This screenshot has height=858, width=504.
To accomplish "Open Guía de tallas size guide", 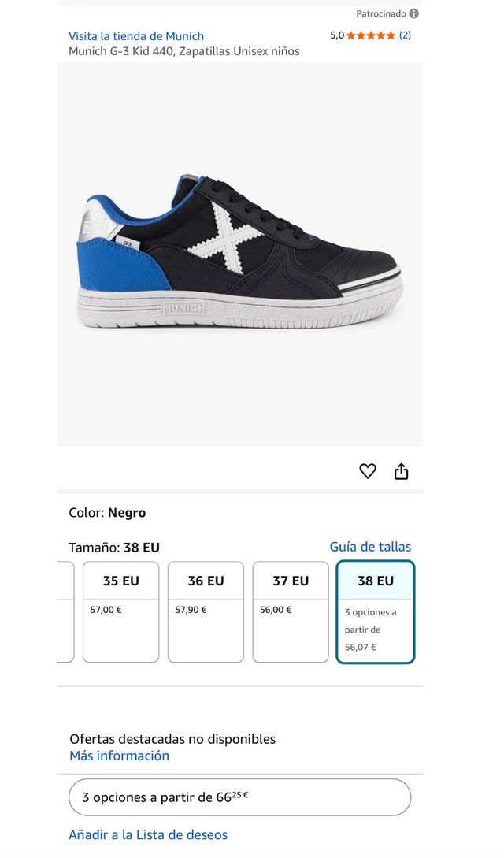I will 370,547.
